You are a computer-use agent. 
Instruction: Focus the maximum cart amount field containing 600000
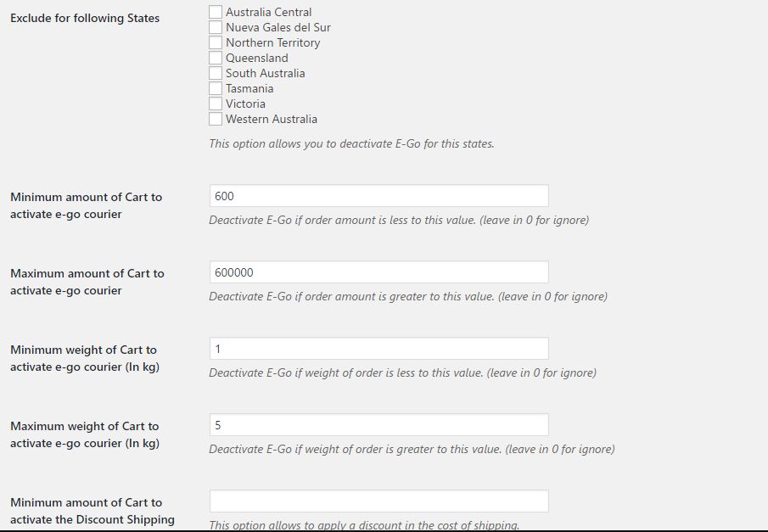(378, 272)
